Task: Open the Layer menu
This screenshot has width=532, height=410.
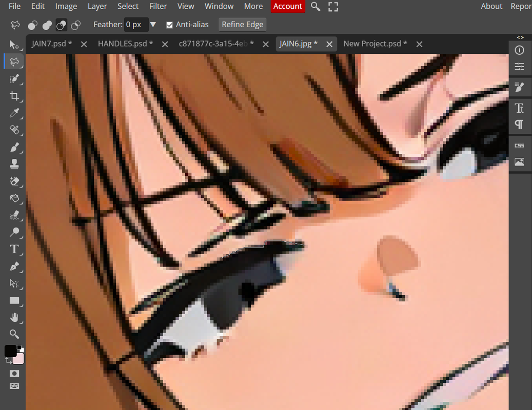Action: (x=97, y=7)
